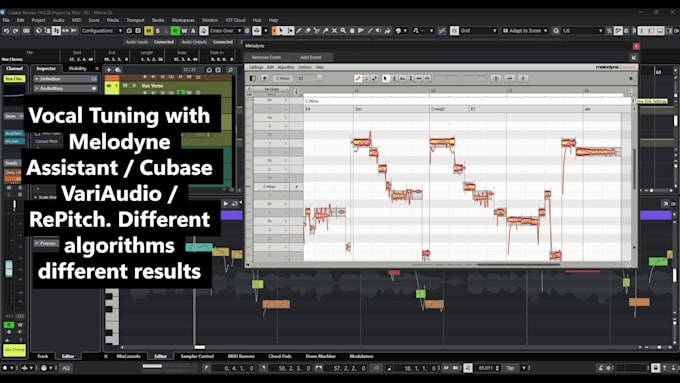Toggle global Solo S button

158,31
